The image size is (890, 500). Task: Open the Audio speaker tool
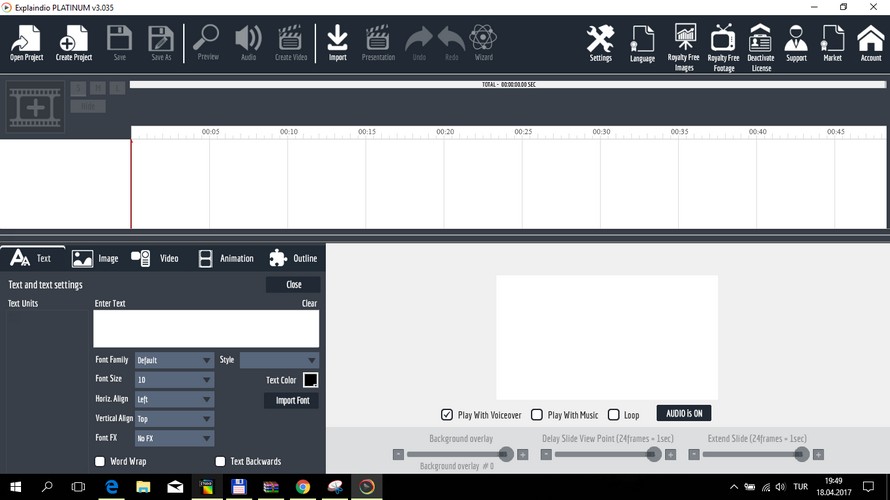(249, 43)
